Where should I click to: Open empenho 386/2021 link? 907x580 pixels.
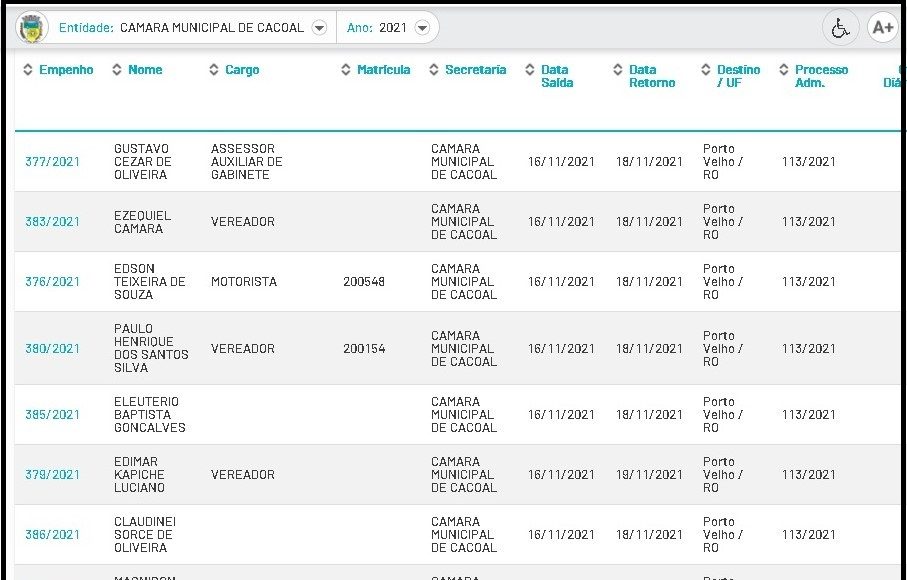52,535
